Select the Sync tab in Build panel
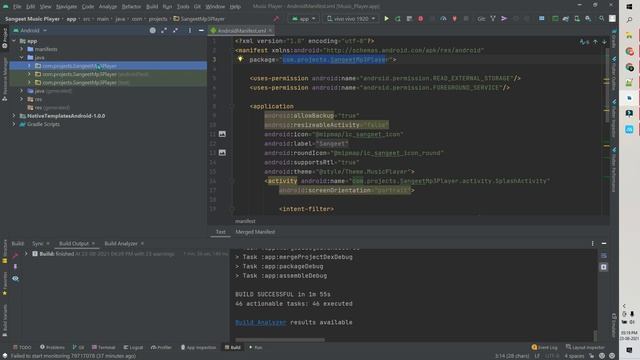Image resolution: width=640 pixels, height=360 pixels. click(38, 243)
